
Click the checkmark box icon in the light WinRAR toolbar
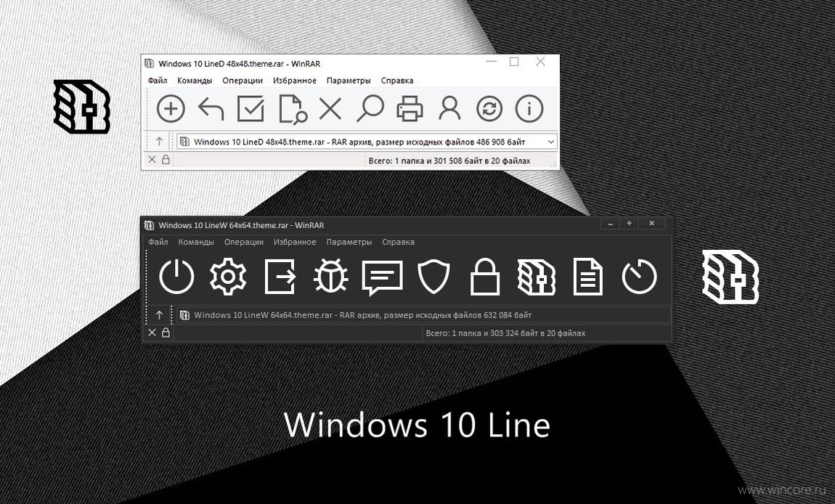(250, 109)
